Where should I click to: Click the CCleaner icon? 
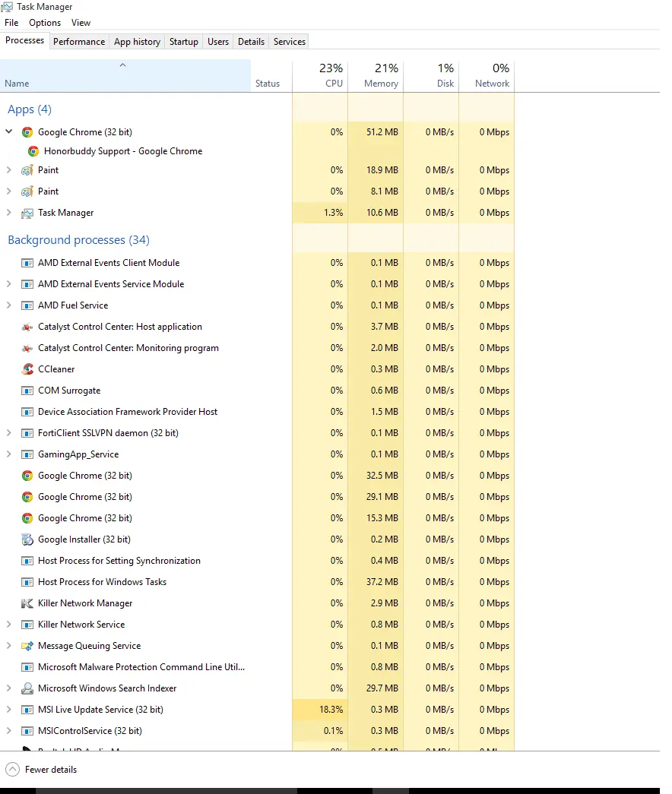[x=27, y=369]
